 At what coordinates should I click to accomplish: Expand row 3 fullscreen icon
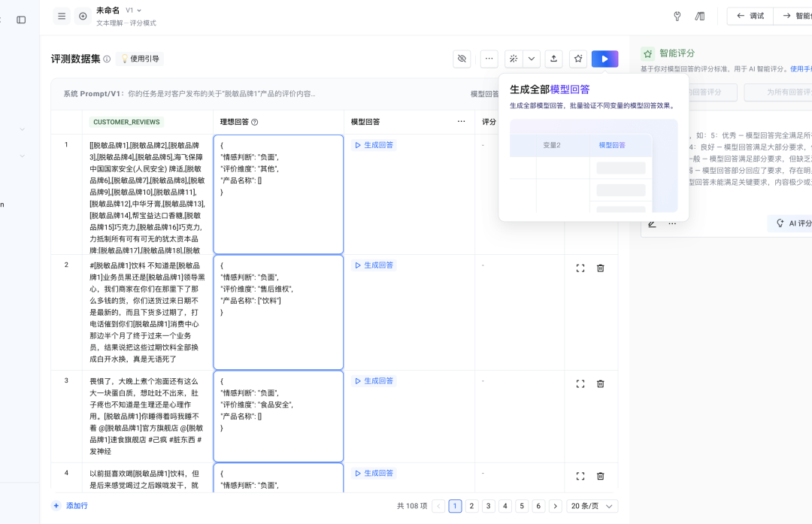click(x=580, y=383)
